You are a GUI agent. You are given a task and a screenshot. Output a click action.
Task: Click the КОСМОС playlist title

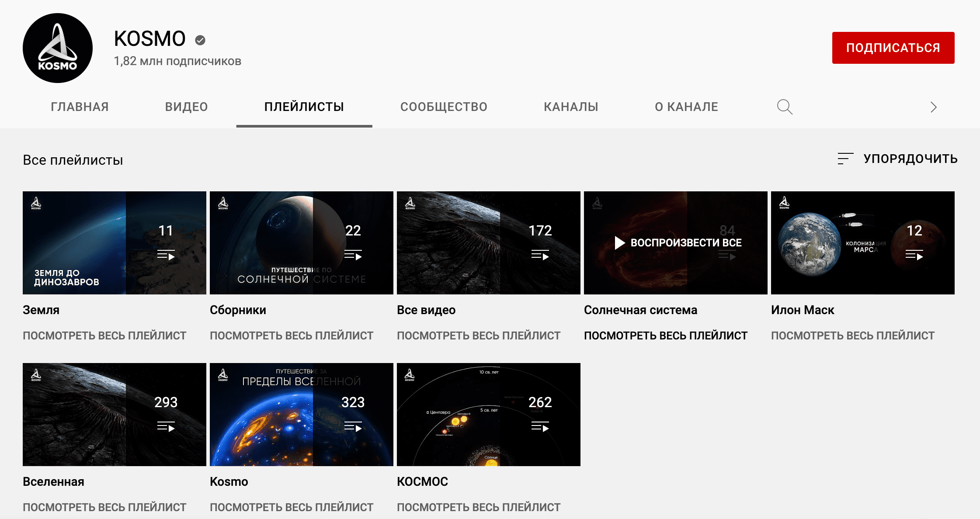pyautogui.click(x=422, y=481)
